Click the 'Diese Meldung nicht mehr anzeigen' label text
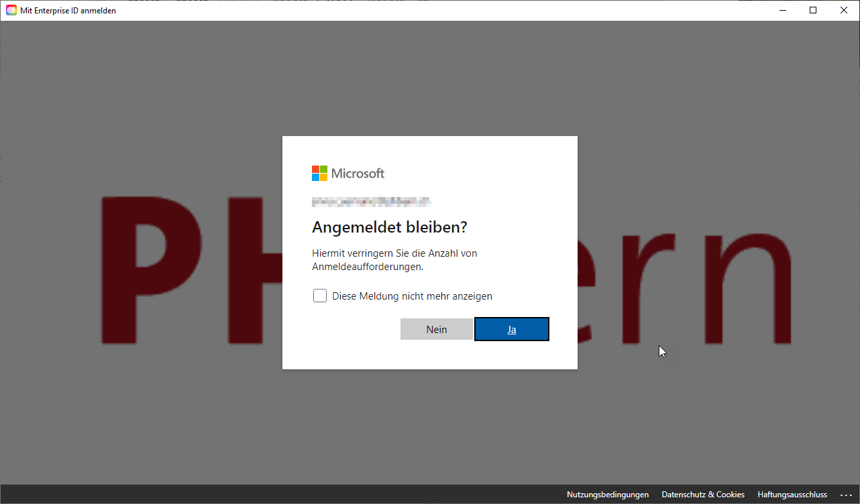The width and height of the screenshot is (860, 504). point(412,296)
